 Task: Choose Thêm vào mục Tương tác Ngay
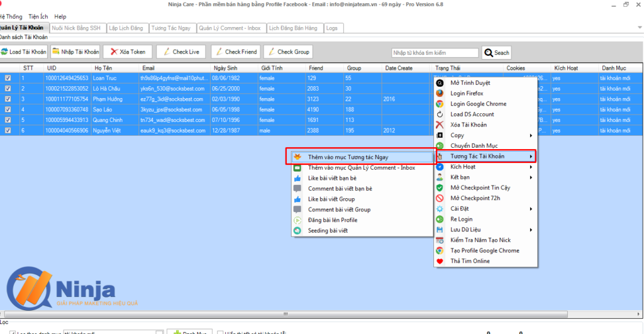click(362, 157)
